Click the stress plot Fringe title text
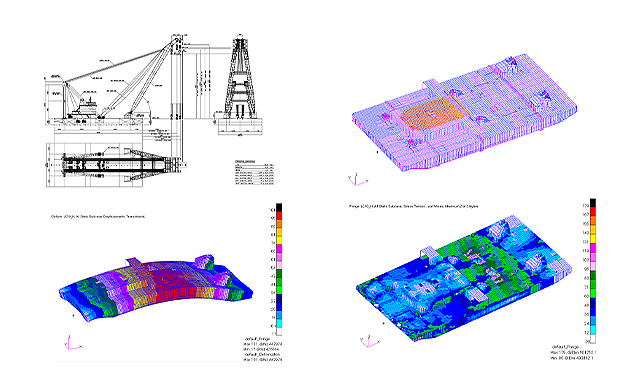This screenshot has height=390, width=640. 413,206
